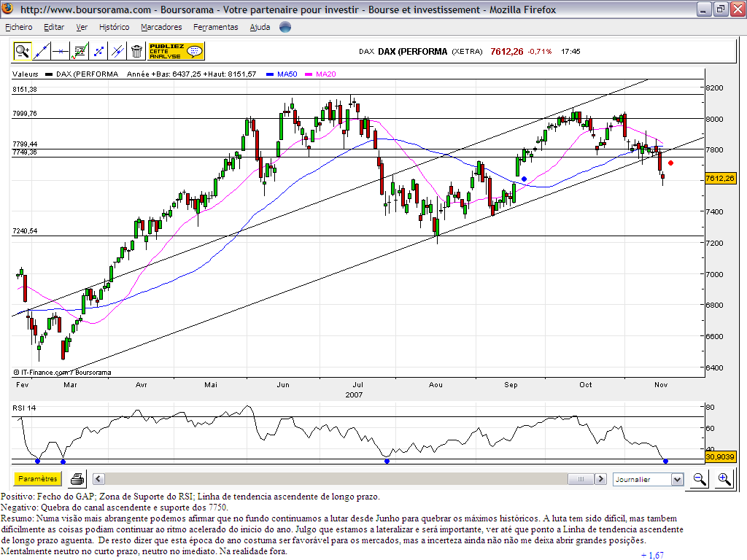Open the Paramètres button
This screenshot has width=747, height=560.
(x=38, y=478)
